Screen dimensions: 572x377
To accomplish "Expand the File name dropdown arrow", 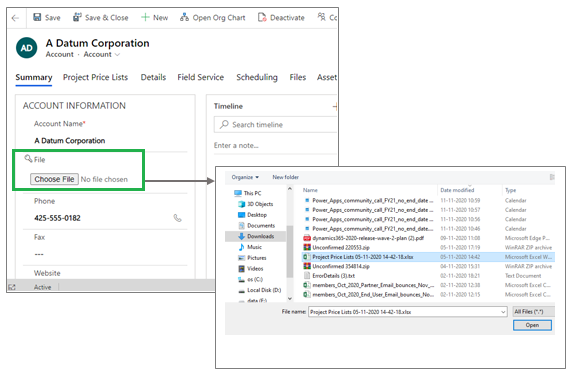I will point(503,312).
